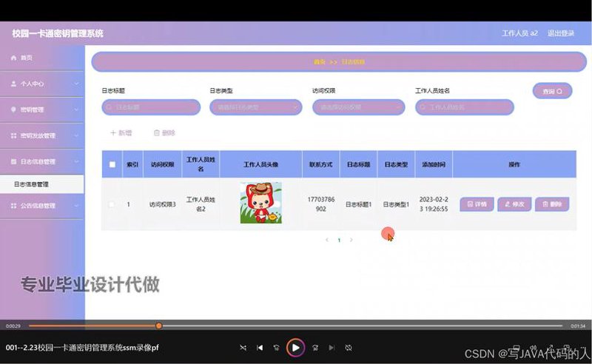Click the 添加时间 column header

coord(434,165)
